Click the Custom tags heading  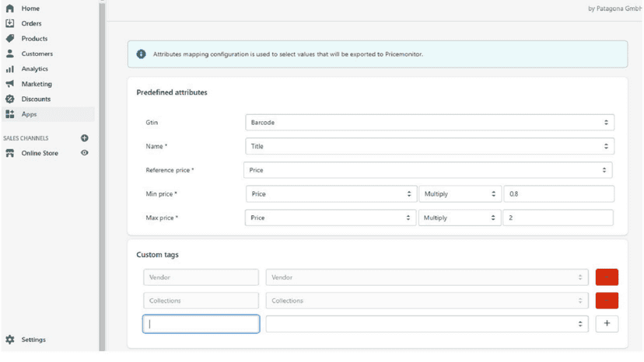click(x=157, y=255)
